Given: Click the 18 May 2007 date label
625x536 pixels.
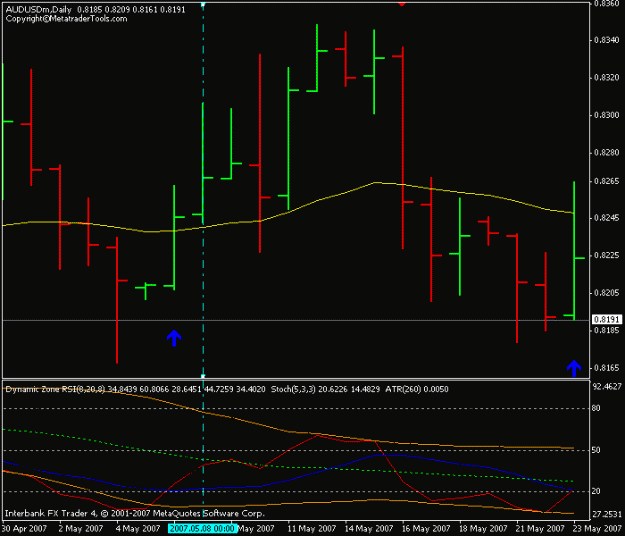Looking at the screenshot, I should point(483,529).
